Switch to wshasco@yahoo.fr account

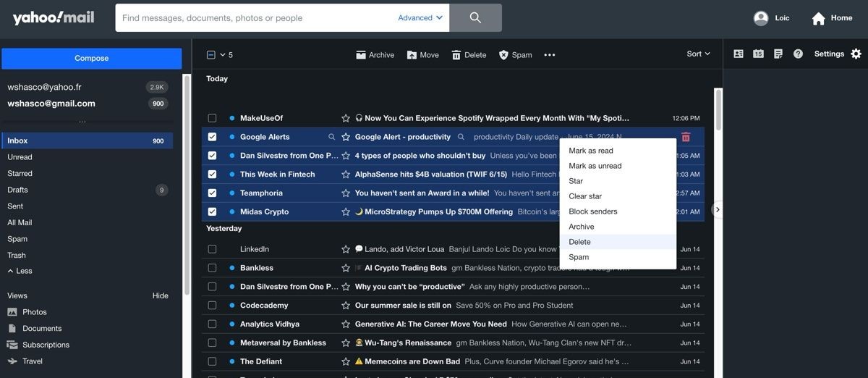pyautogui.click(x=45, y=87)
